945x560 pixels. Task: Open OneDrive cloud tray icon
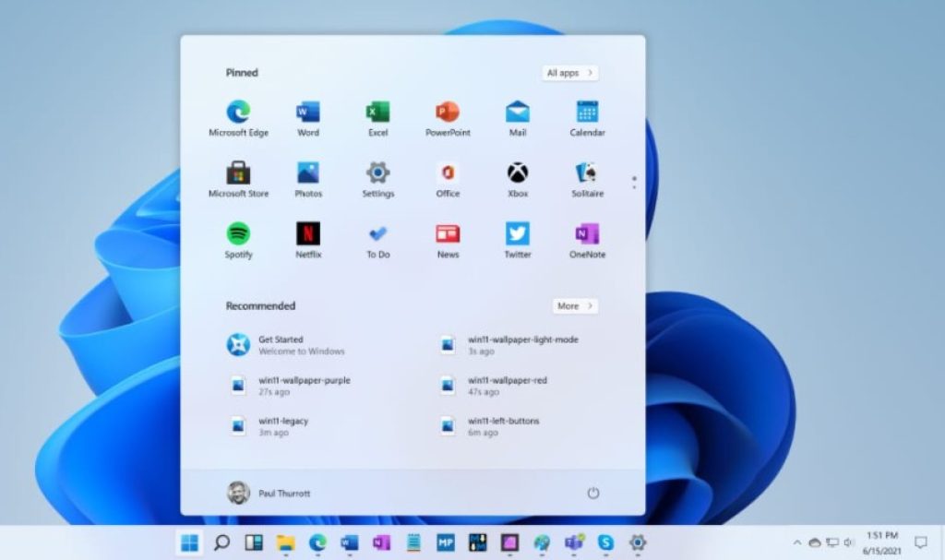coord(815,543)
